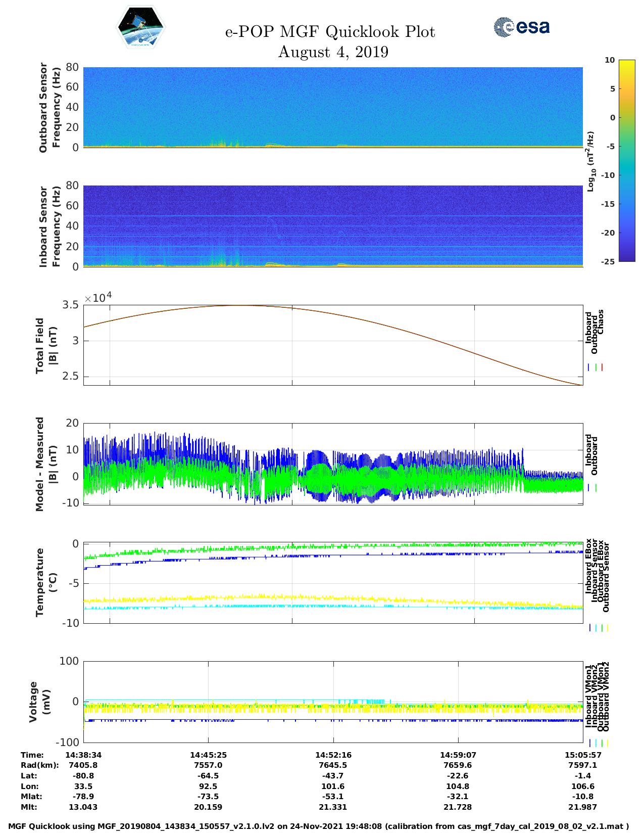Click the cyan marker in the Voltage legend
This screenshot has height=834, width=644.
pos(596,743)
